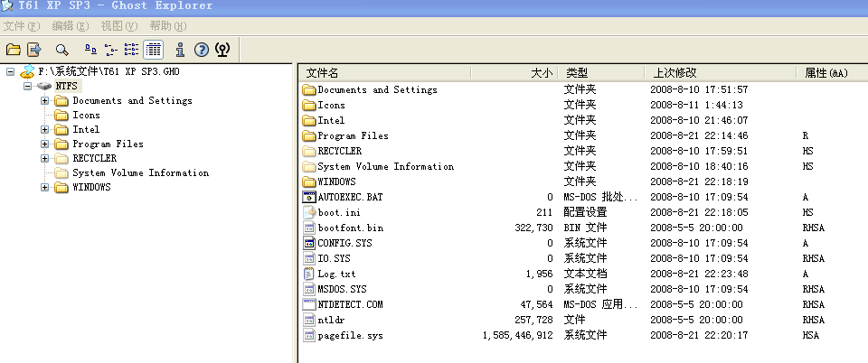Expand the Intel folder in tree

45,129
